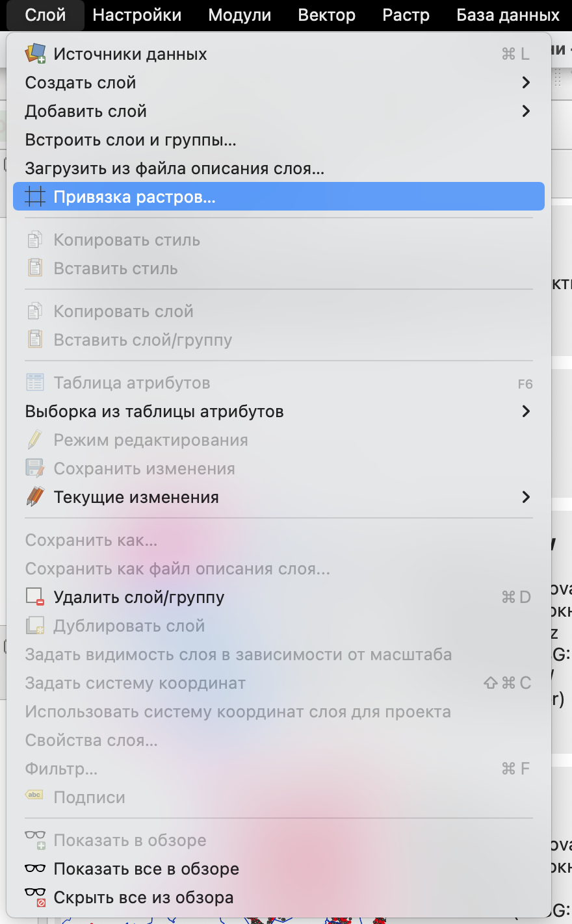Click the Data Sources icon (Источники данных)
Image resolution: width=572 pixels, height=924 pixels.
click(x=35, y=54)
